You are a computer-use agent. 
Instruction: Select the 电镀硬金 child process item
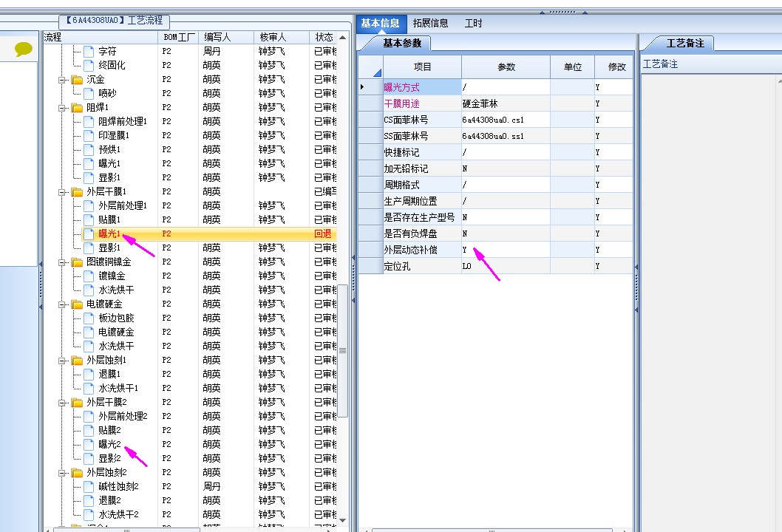[116, 332]
